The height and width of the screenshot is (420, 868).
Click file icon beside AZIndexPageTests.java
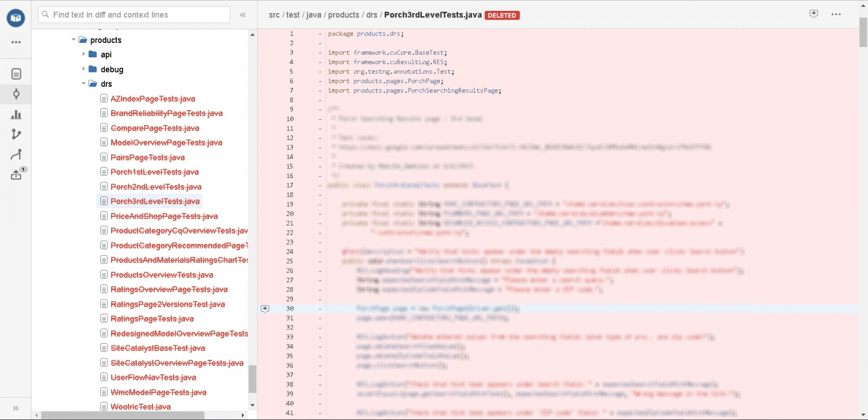tap(104, 99)
